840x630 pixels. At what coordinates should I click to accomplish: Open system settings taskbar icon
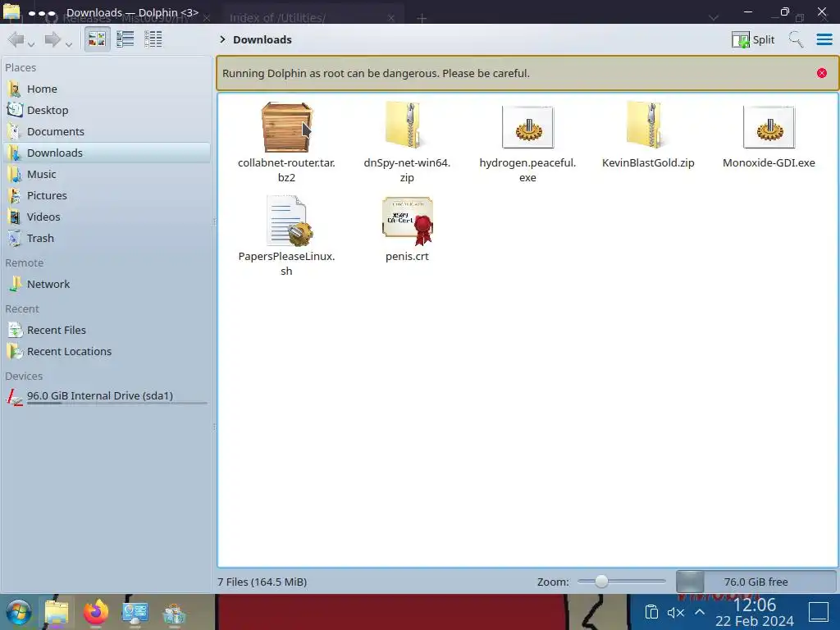coord(135,612)
